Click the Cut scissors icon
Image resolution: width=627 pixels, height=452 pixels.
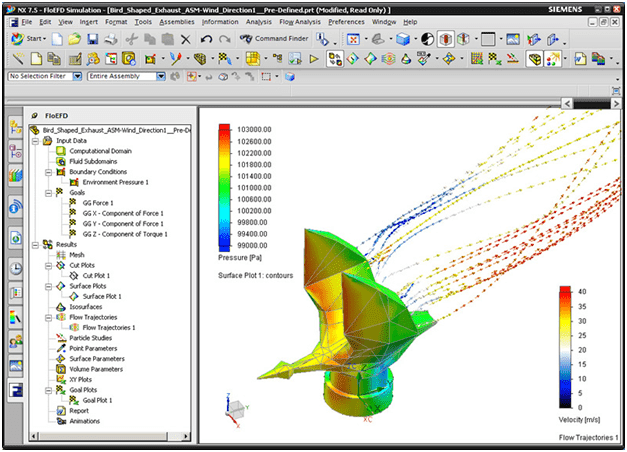(x=131, y=39)
